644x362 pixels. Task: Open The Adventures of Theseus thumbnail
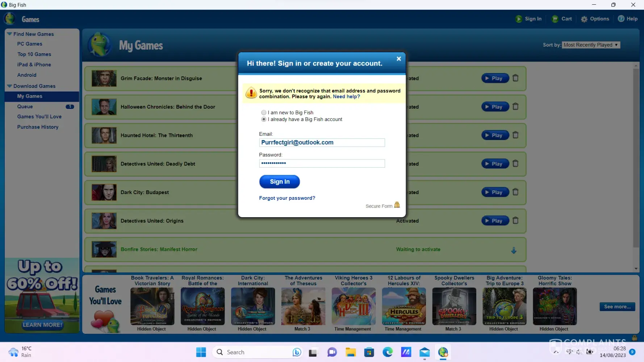303,306
